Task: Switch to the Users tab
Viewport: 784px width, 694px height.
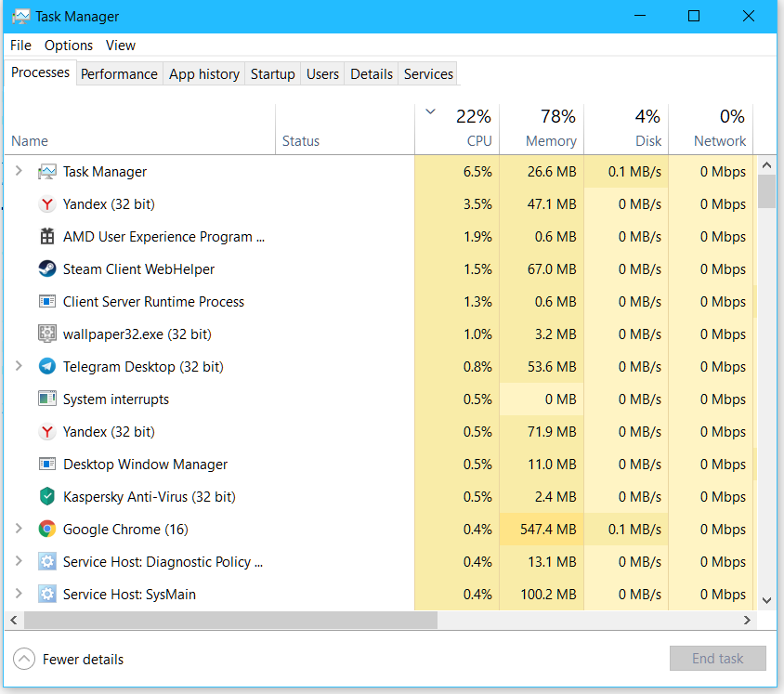Action: [x=322, y=74]
